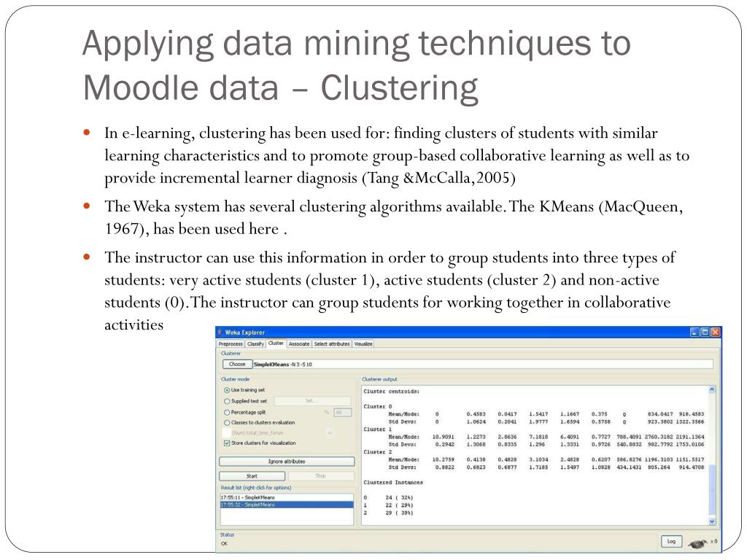Click the Weka bird status icon
Screen dimensions: 747x560
point(698,542)
